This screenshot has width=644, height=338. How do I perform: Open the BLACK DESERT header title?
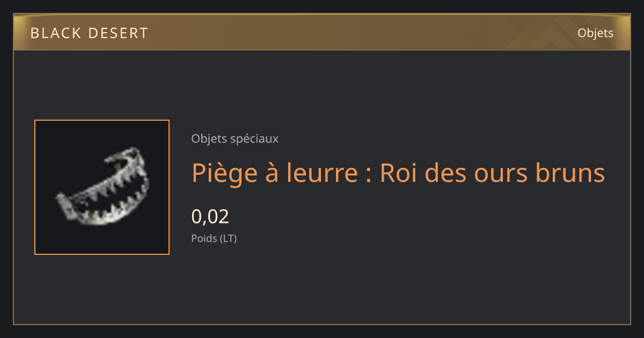pos(89,33)
